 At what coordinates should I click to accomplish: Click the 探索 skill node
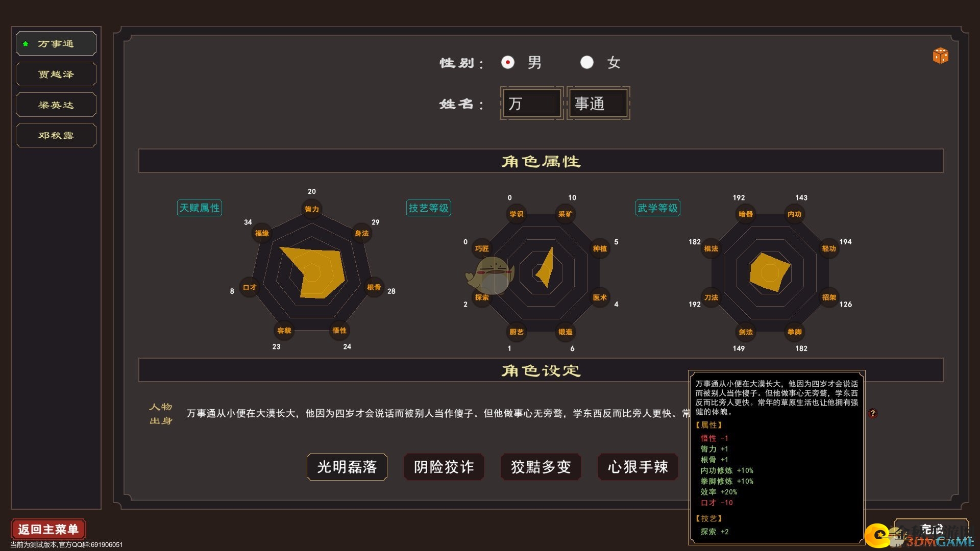pos(482,297)
